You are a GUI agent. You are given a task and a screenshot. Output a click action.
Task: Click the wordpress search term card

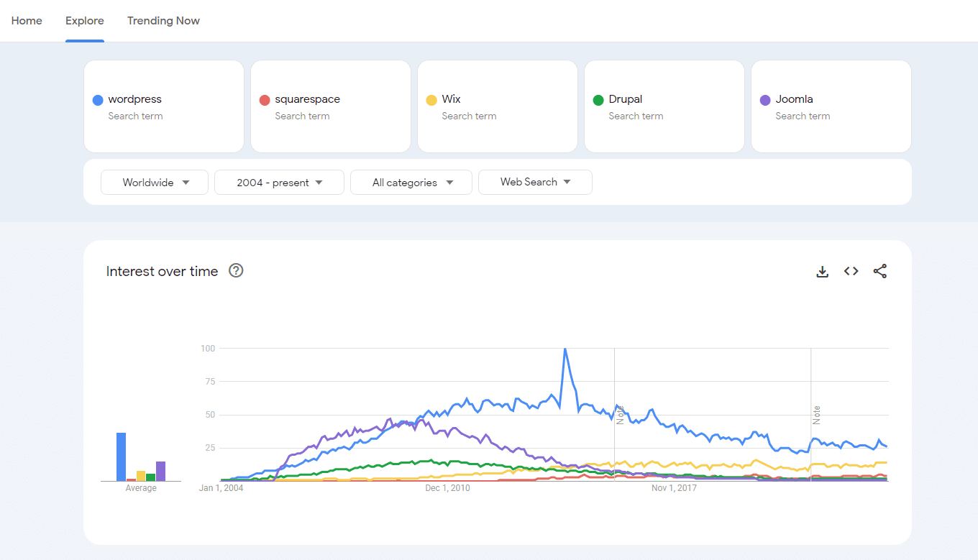(164, 106)
